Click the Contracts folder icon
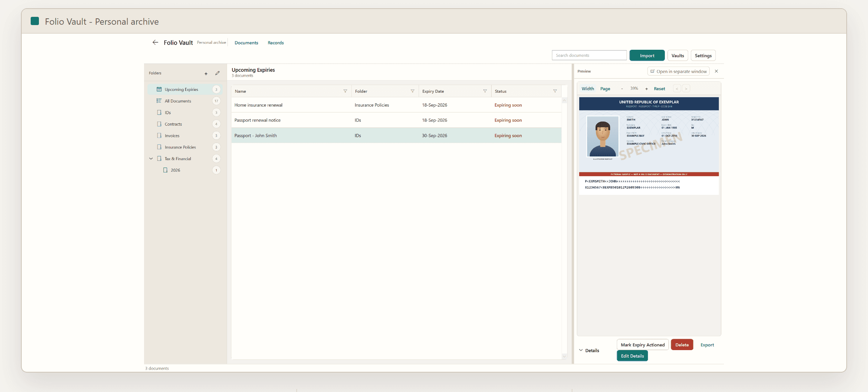The height and width of the screenshot is (392, 868). [159, 124]
